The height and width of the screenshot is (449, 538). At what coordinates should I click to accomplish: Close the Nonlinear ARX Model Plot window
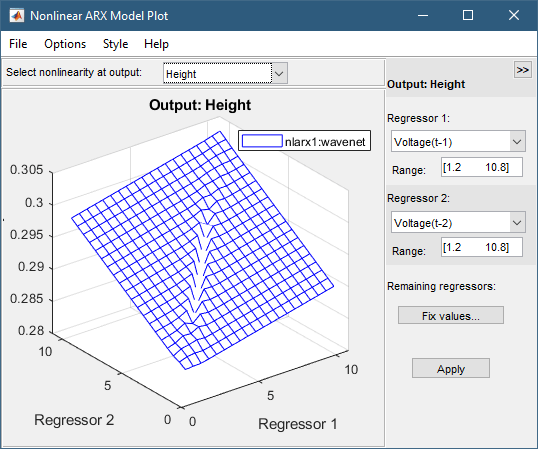coord(514,15)
